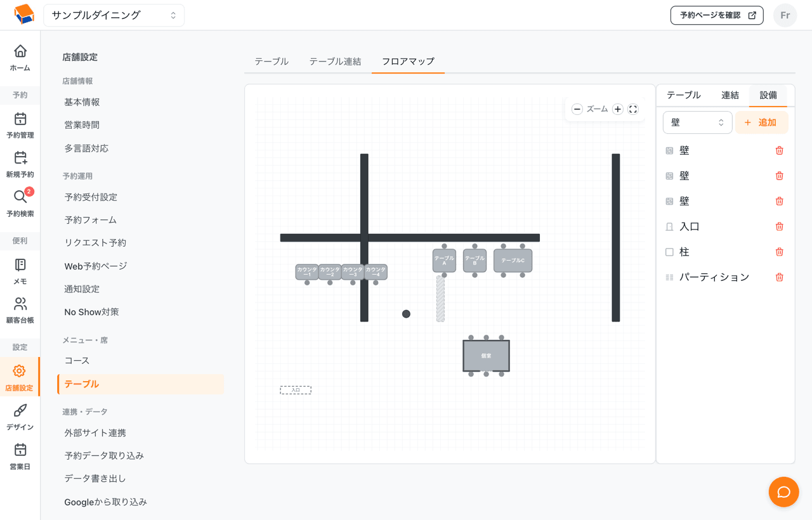The image size is (812, 520).
Task: Open the 営業時間 settings link
Action: click(x=82, y=125)
